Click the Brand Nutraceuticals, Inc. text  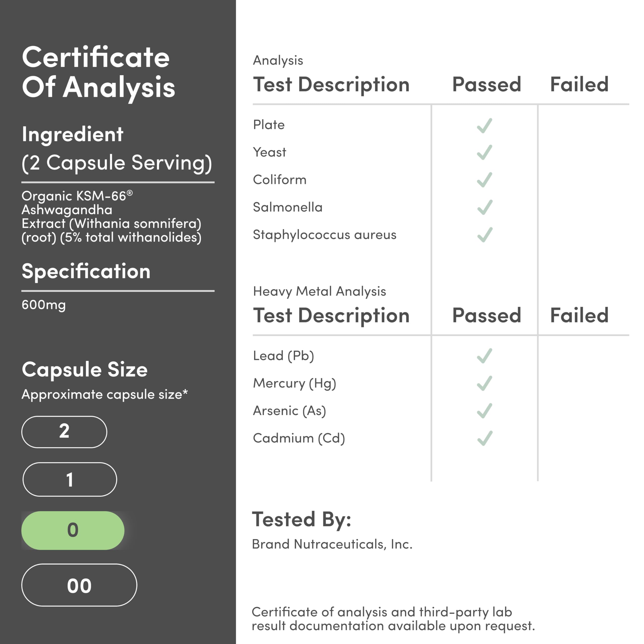click(332, 544)
